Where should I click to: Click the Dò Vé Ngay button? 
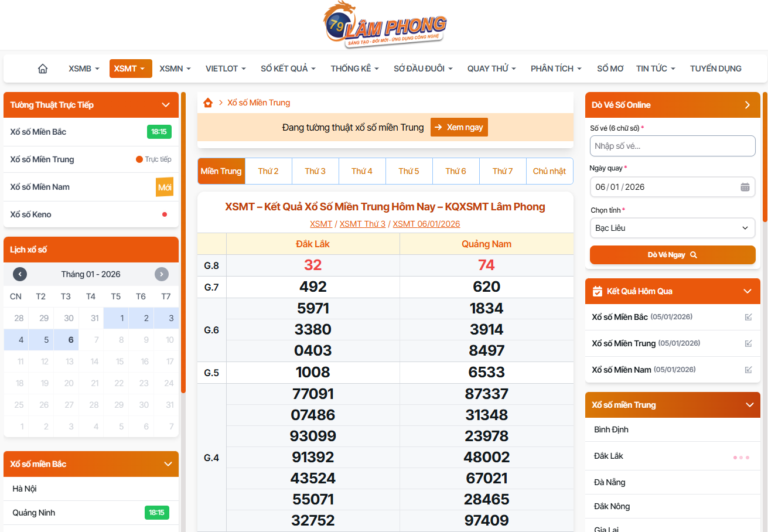(672, 255)
